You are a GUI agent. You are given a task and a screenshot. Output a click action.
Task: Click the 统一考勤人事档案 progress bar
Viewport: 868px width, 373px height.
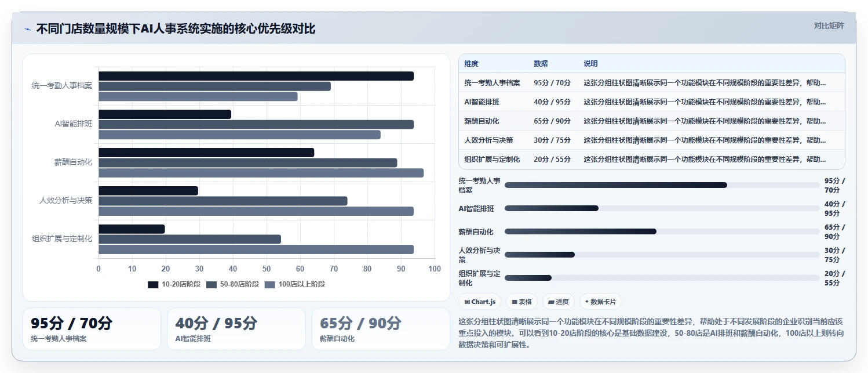(662, 185)
